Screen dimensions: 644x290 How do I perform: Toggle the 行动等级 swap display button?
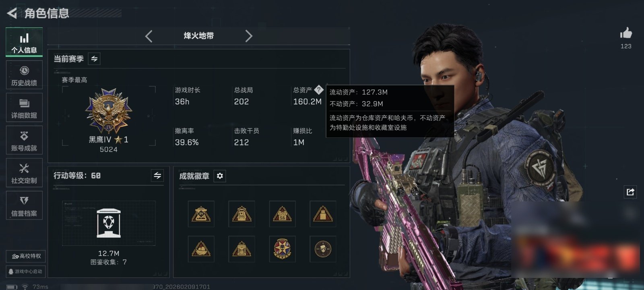tap(157, 176)
